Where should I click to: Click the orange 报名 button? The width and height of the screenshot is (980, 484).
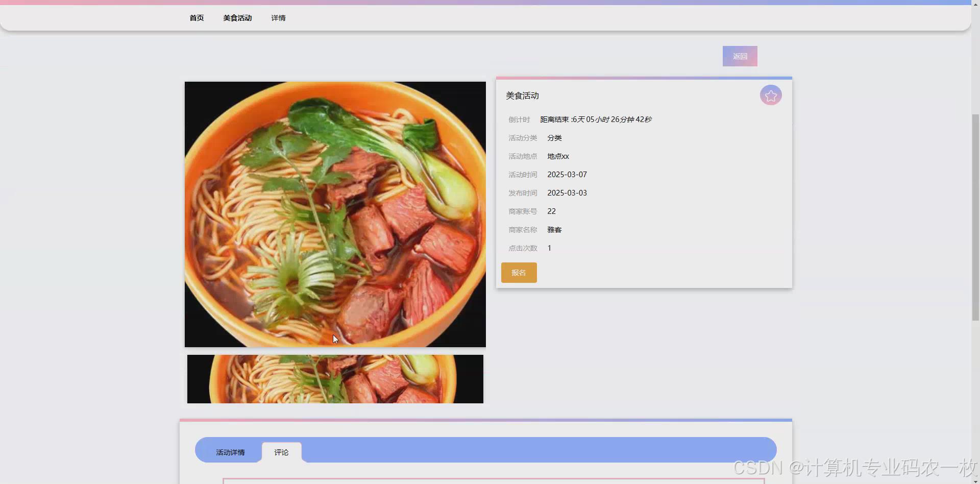point(519,273)
